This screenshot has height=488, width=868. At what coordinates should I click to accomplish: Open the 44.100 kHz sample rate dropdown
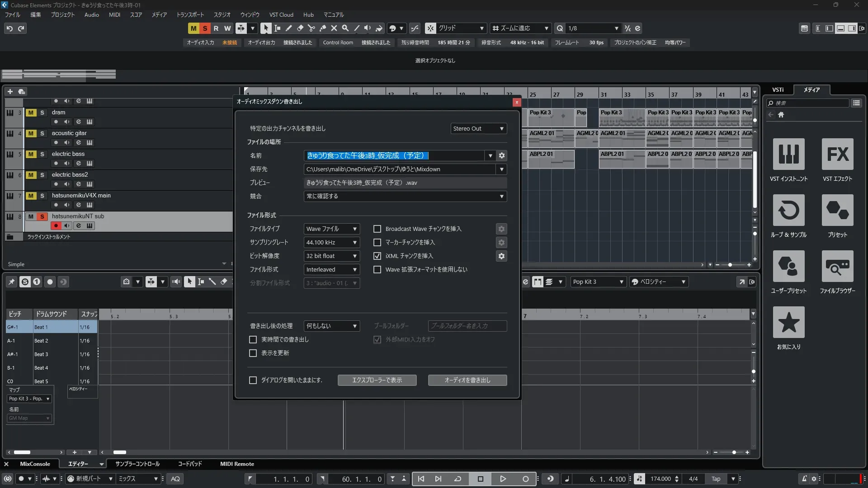(331, 243)
